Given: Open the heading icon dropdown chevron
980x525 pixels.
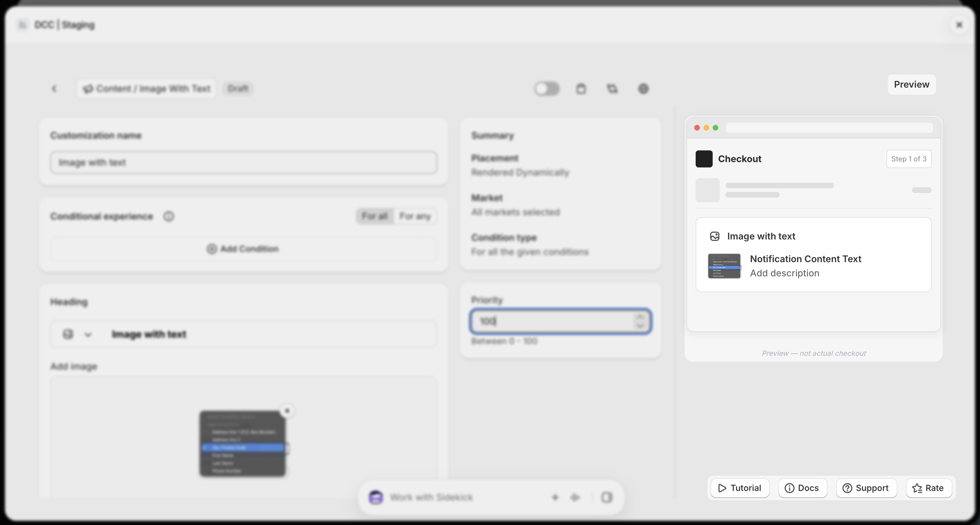Looking at the screenshot, I should (x=88, y=335).
